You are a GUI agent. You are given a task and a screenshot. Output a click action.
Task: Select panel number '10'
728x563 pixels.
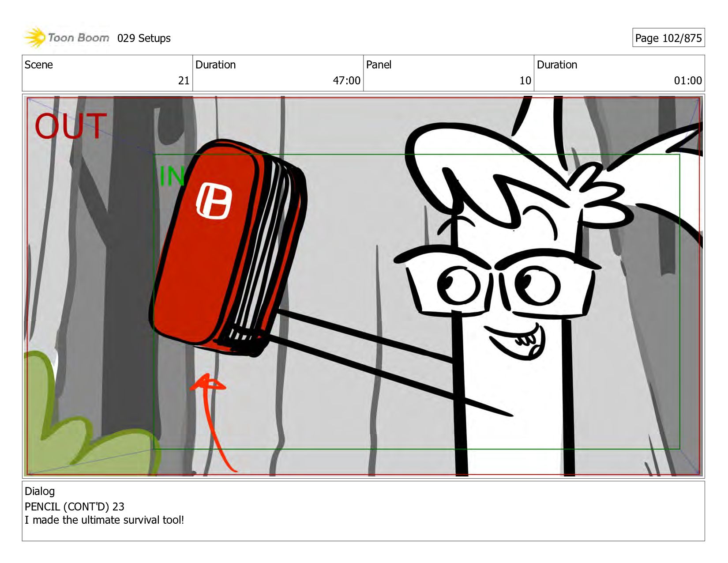click(525, 81)
